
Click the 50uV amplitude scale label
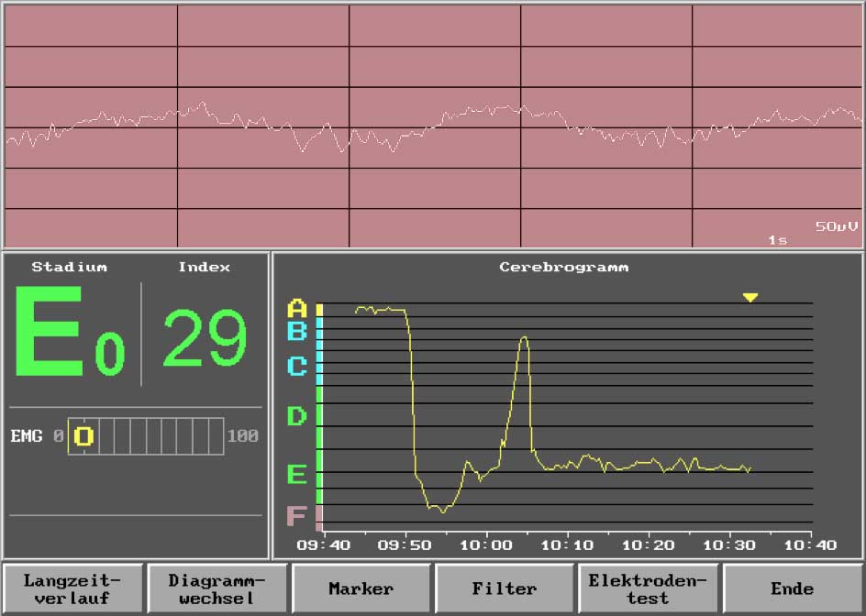tap(837, 225)
